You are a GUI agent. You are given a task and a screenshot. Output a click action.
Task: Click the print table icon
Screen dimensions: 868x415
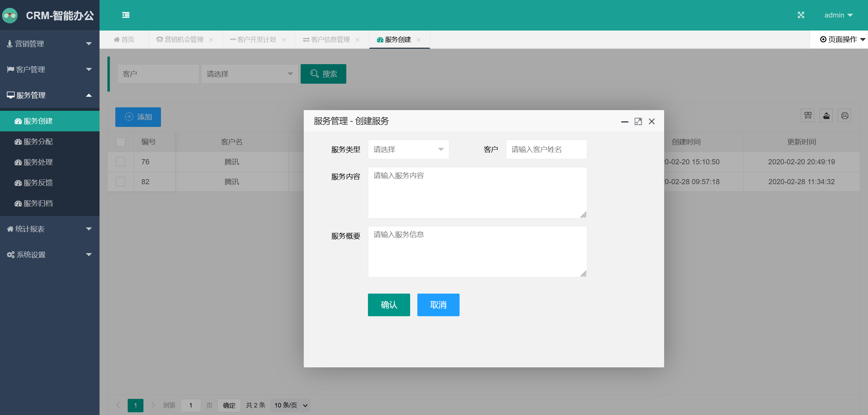click(x=845, y=116)
